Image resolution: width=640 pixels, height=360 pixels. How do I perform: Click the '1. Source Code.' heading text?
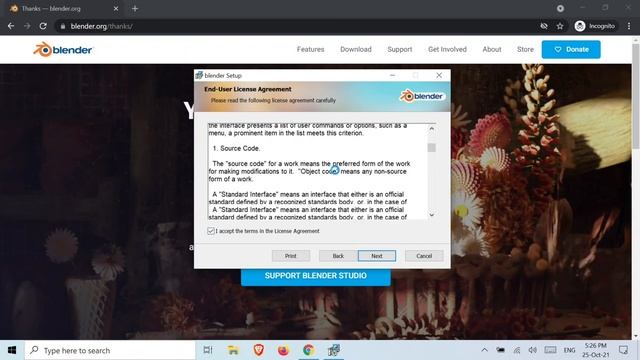(x=236, y=148)
